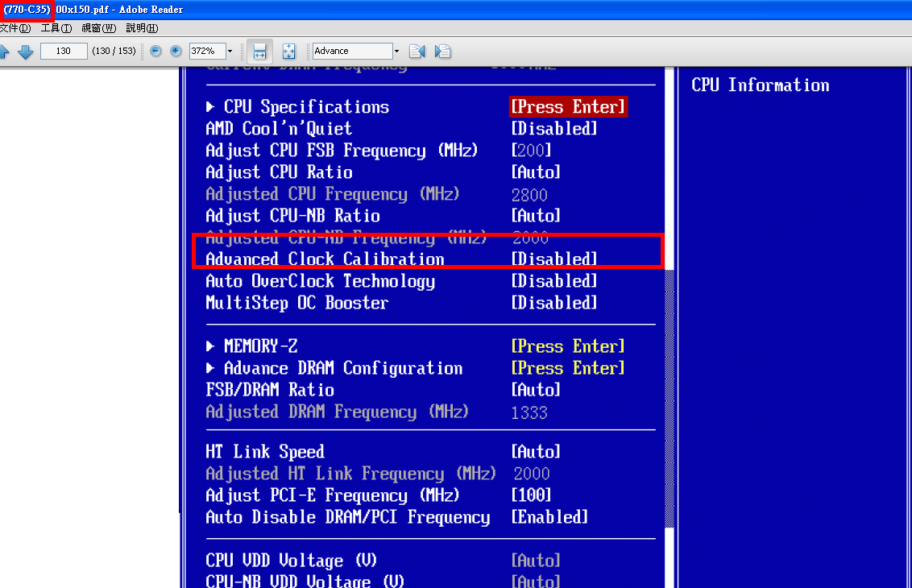Click the [100] PCI-E frequency value
Screen dimensions: 912x588
tap(531, 495)
